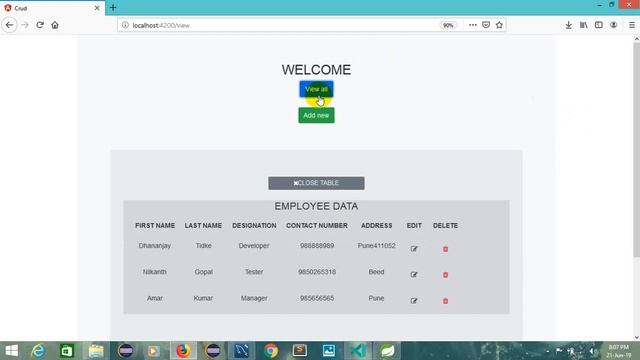Image resolution: width=640 pixels, height=360 pixels.
Task: Save page to Pocket
Action: coord(486,25)
